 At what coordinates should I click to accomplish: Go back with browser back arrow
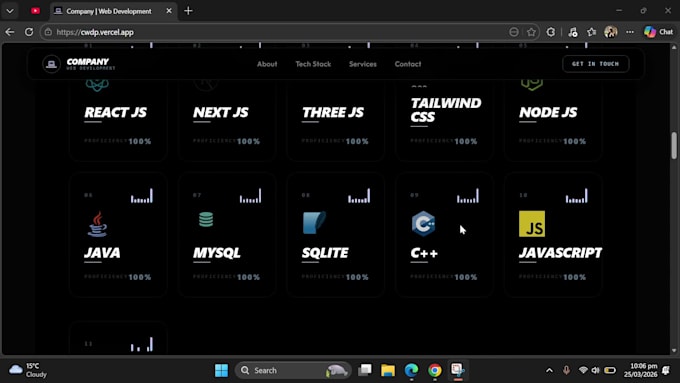point(10,32)
